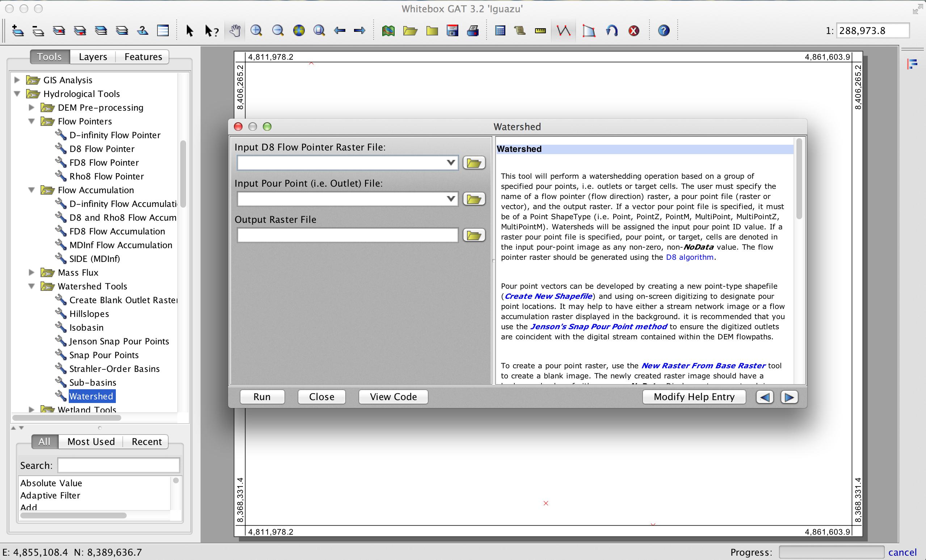Image resolution: width=926 pixels, height=560 pixels.
Task: Go back in help with left arrow button
Action: pyautogui.click(x=765, y=397)
